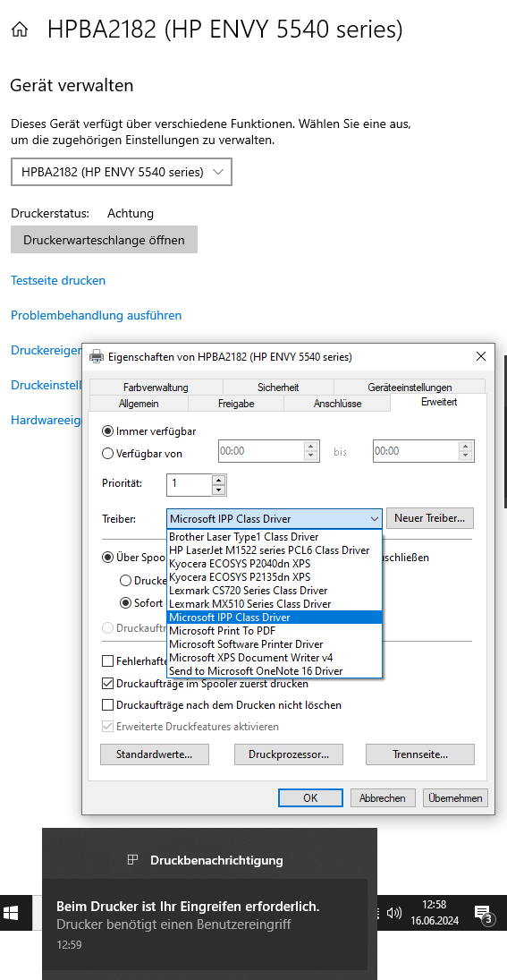
Task: Choose 'Kyocera ECOSYS P2040dn XPS' driver
Action: tap(275, 563)
